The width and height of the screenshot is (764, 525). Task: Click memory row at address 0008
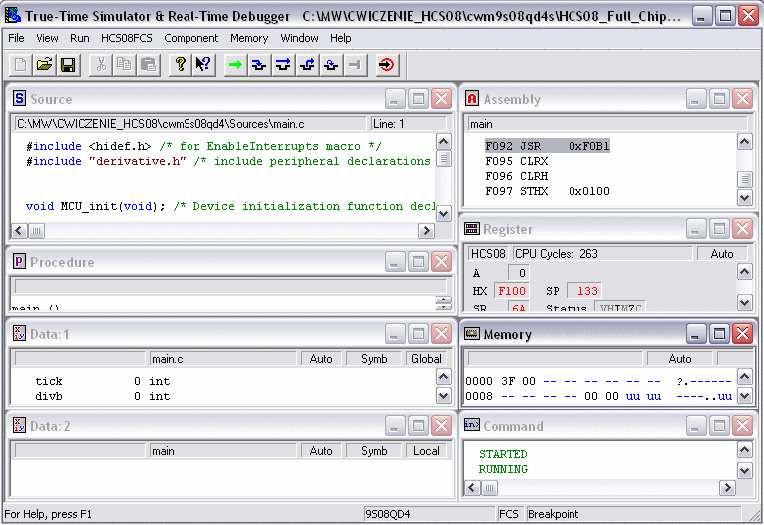pos(598,396)
